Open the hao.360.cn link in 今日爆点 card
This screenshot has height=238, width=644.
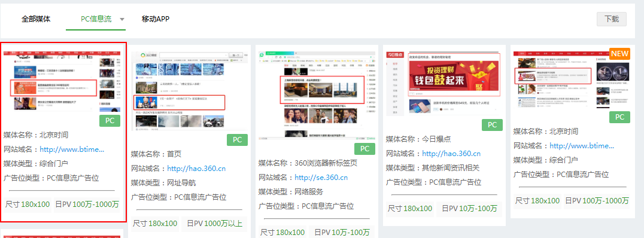[x=451, y=154]
